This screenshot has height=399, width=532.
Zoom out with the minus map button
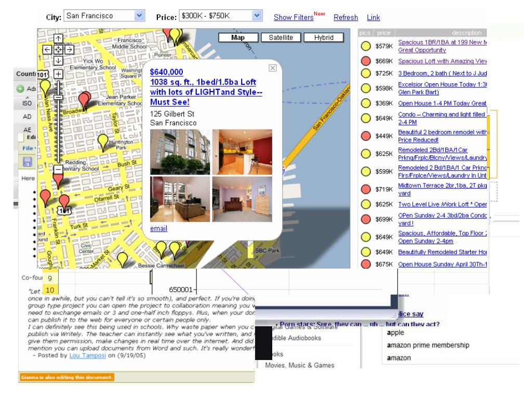click(58, 169)
